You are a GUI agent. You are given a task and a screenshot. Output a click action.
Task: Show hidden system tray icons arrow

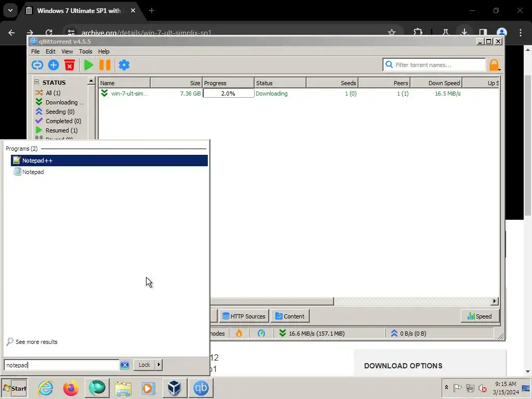pos(446,388)
